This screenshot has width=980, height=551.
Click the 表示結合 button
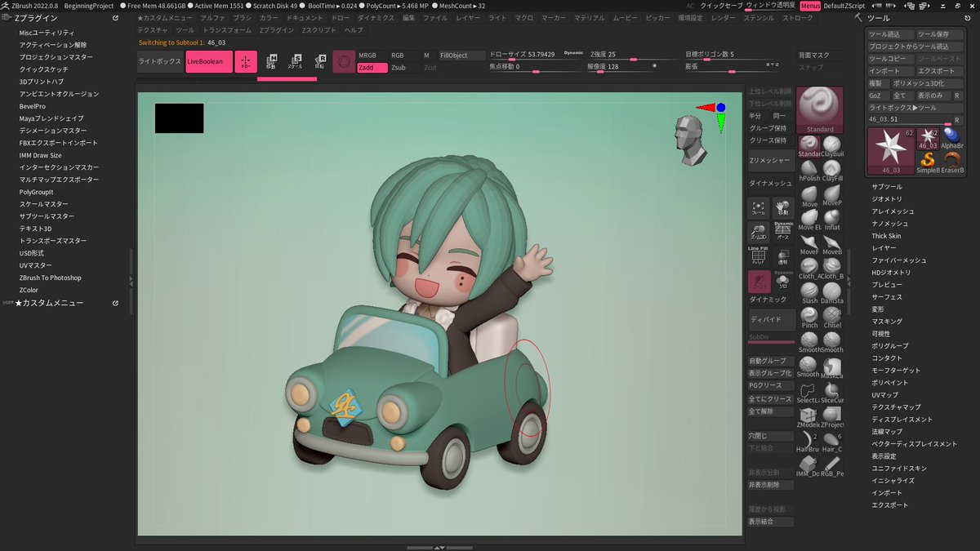[x=771, y=522]
